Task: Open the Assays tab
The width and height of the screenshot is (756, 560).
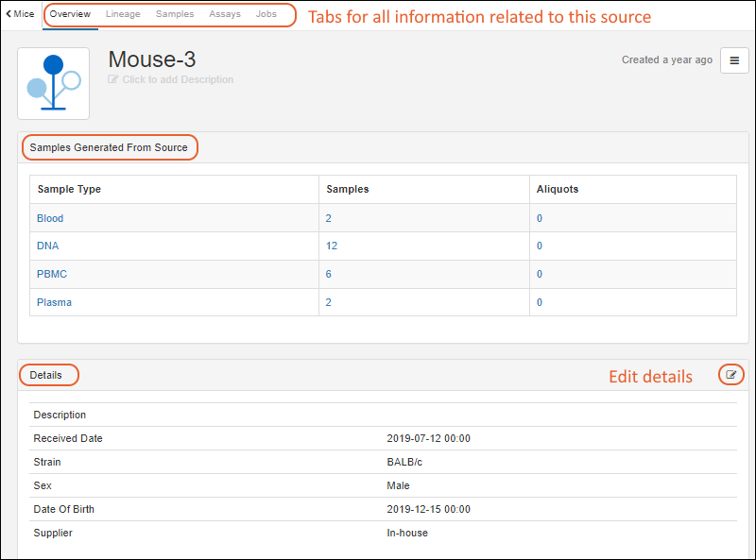Action: click(x=225, y=14)
